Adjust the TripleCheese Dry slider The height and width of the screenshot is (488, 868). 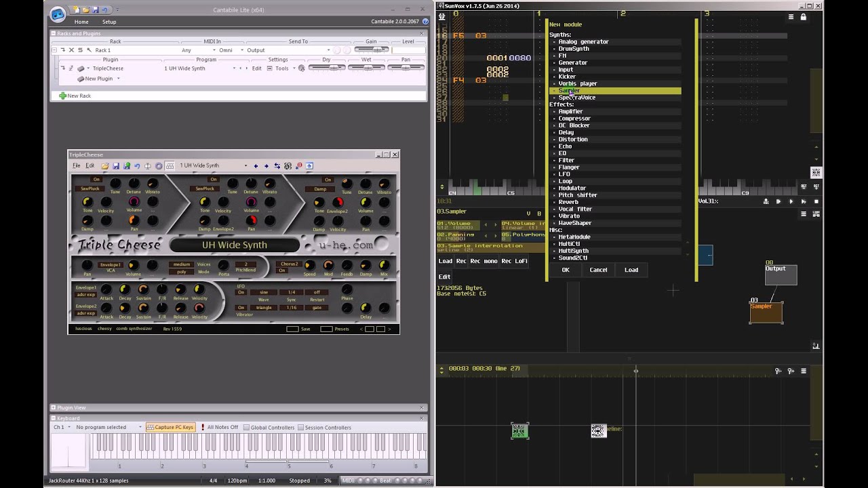click(326, 68)
